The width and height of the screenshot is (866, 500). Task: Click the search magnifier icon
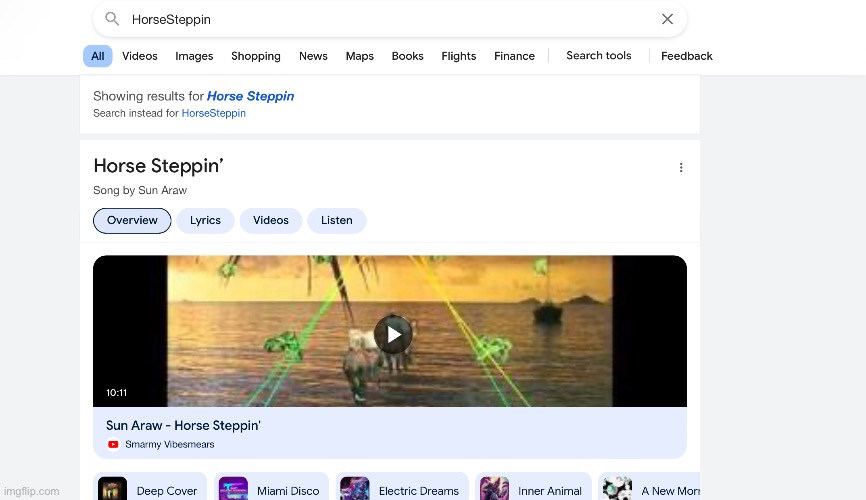(112, 19)
